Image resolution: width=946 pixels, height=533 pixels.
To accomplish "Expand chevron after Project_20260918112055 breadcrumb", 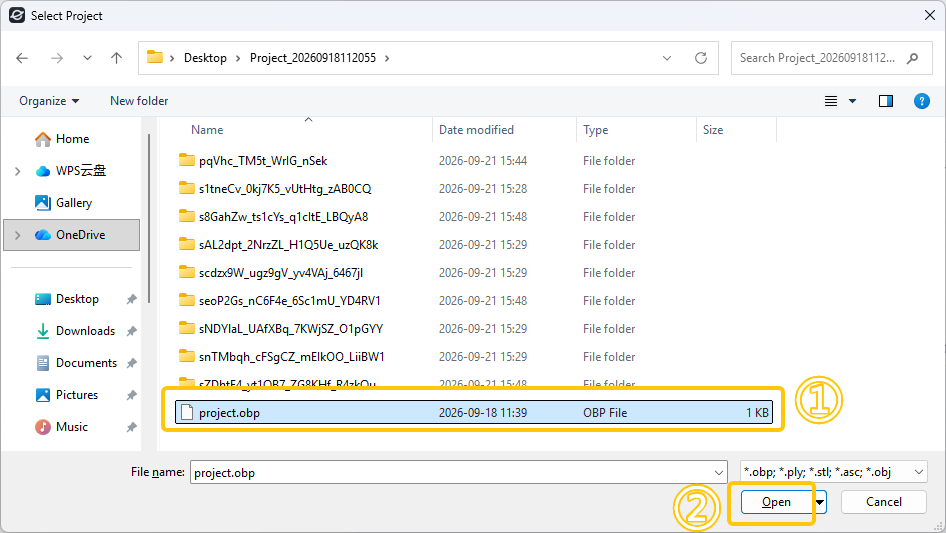I will coord(387,58).
